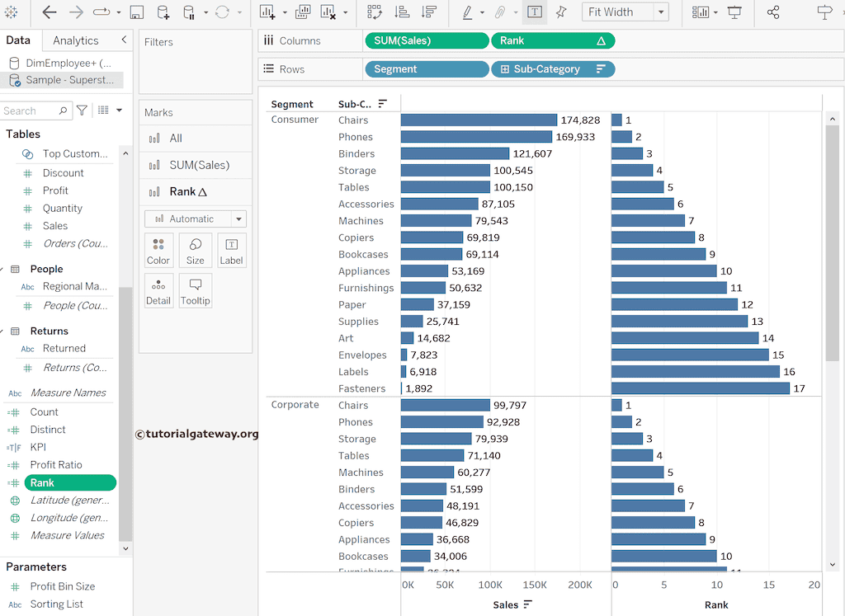Image resolution: width=845 pixels, height=616 pixels.
Task: Click the Share icon in toolbar
Action: tap(773, 12)
